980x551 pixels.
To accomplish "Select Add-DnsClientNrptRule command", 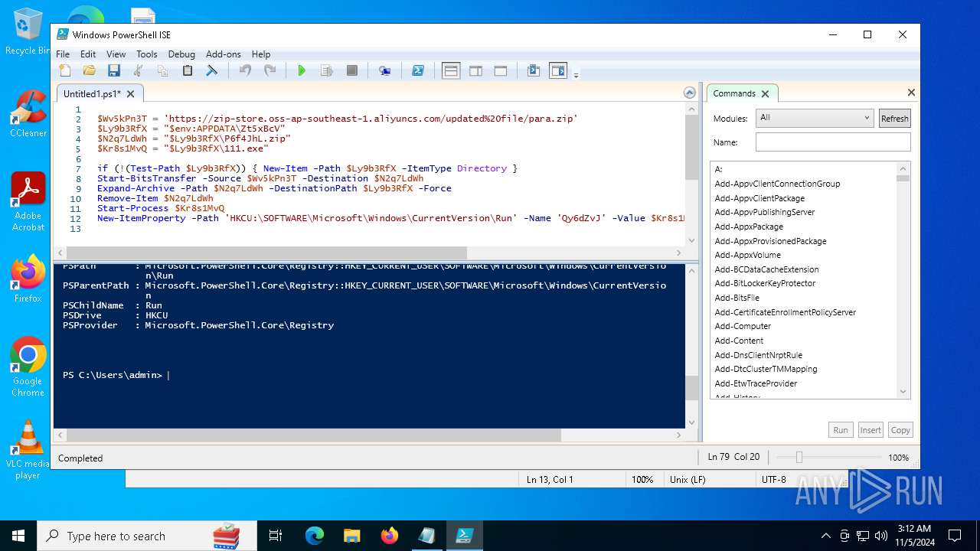I will tap(759, 355).
